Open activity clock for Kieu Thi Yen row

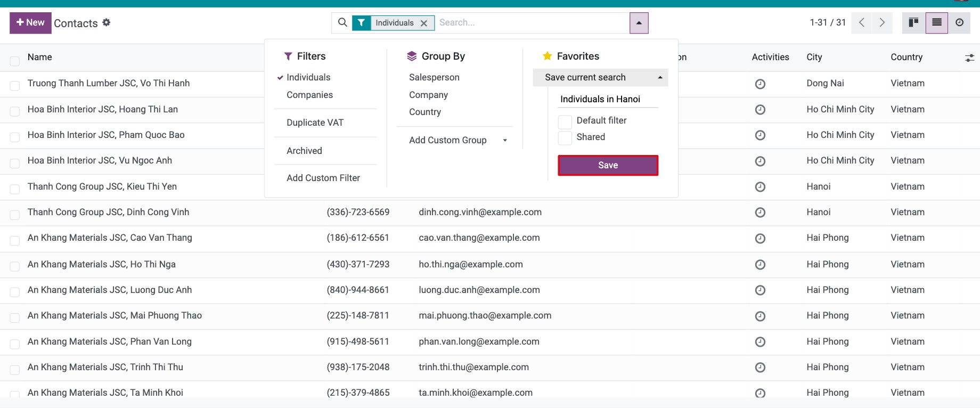click(x=760, y=187)
